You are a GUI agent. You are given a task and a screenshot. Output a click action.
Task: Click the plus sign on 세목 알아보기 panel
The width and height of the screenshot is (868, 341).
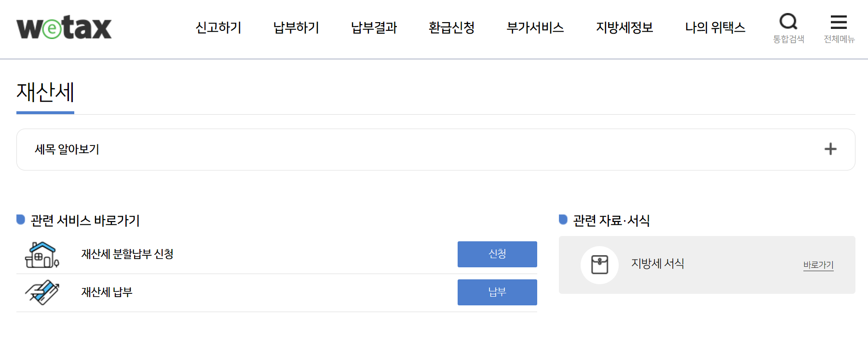(830, 149)
